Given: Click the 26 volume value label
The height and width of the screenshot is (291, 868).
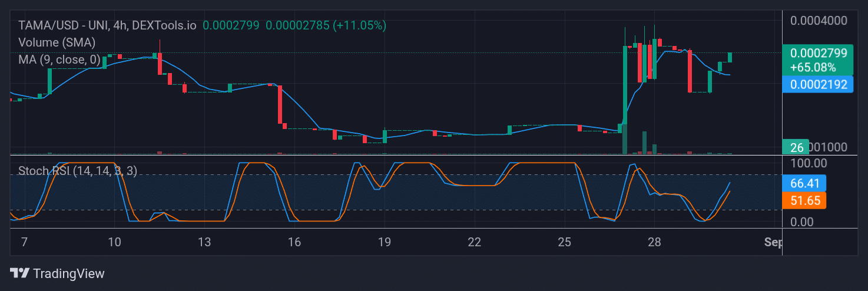Looking at the screenshot, I should point(796,147).
